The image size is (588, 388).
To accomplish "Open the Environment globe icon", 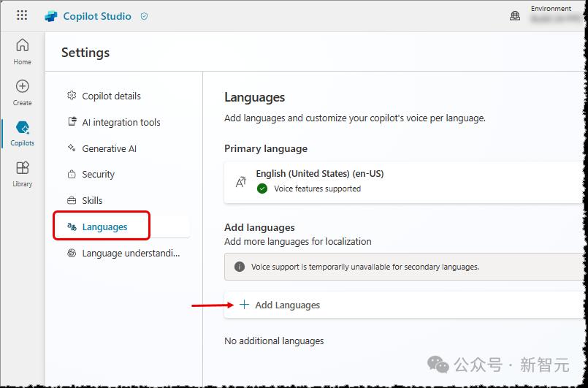I will click(x=516, y=15).
